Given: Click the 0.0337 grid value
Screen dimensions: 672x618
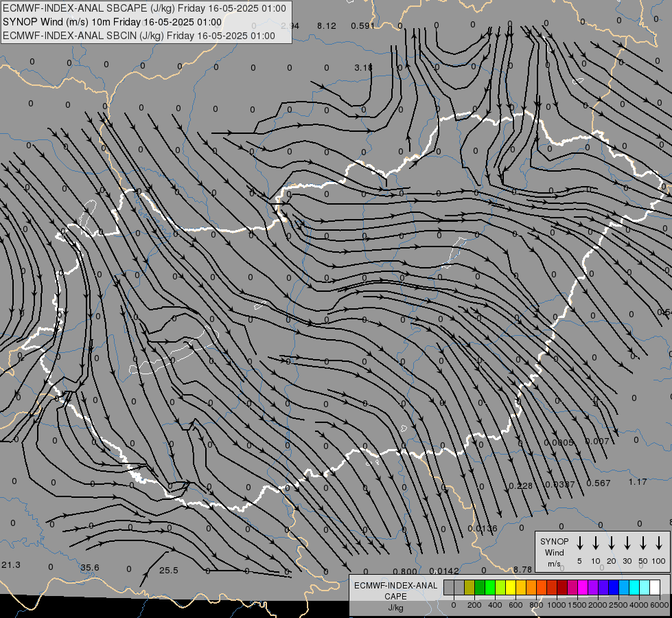Looking at the screenshot, I should pyautogui.click(x=559, y=485).
